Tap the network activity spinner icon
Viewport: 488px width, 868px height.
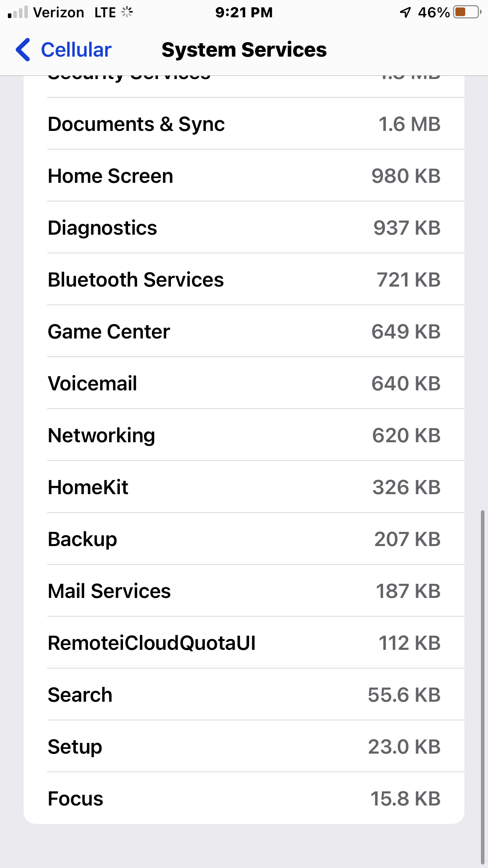(x=127, y=12)
